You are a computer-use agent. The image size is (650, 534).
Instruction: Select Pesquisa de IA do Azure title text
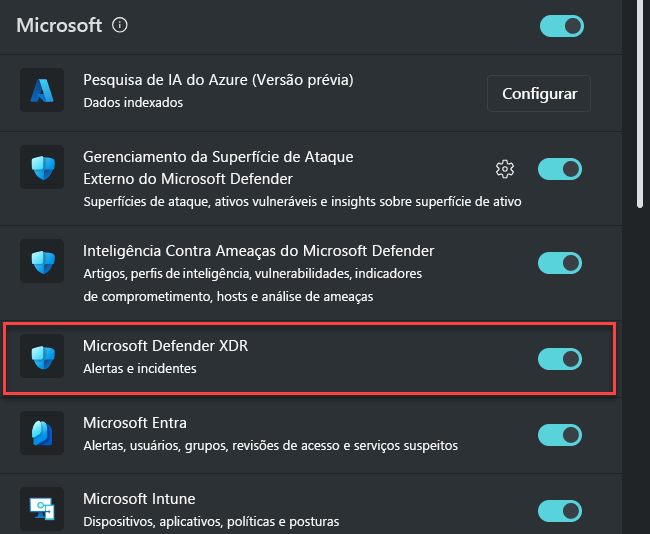pos(218,80)
